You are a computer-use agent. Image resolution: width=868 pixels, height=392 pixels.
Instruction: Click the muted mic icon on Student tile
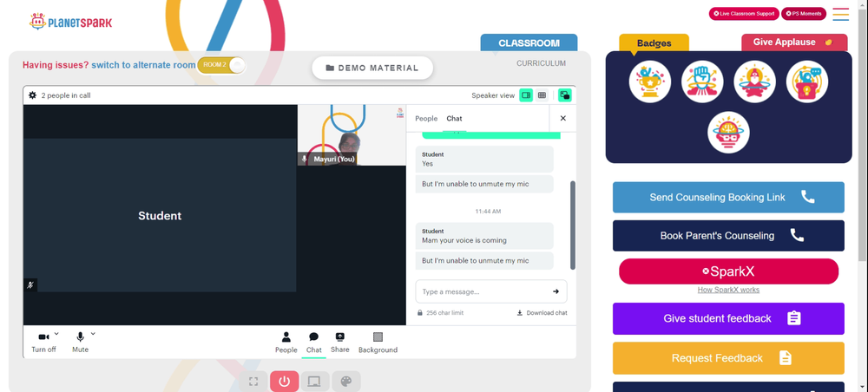point(30,285)
